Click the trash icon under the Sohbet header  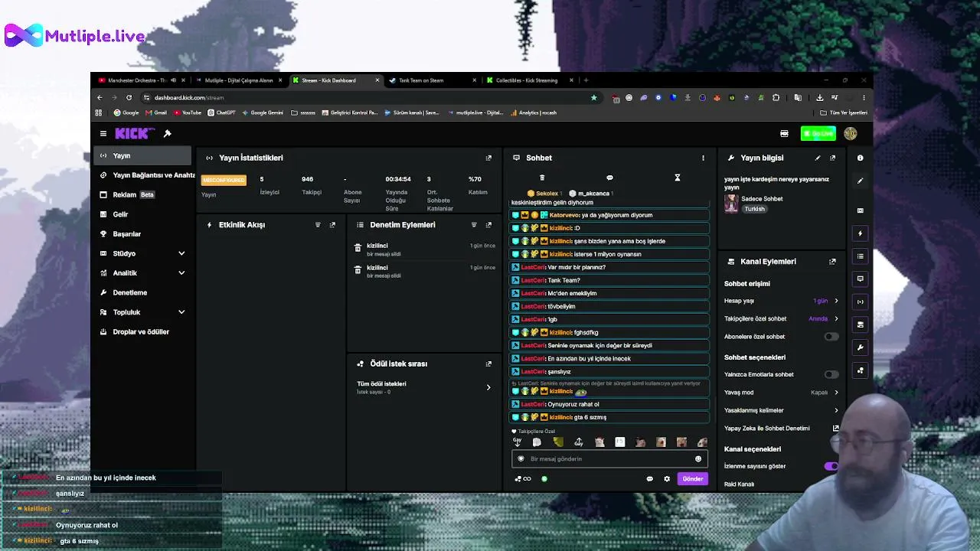542,178
